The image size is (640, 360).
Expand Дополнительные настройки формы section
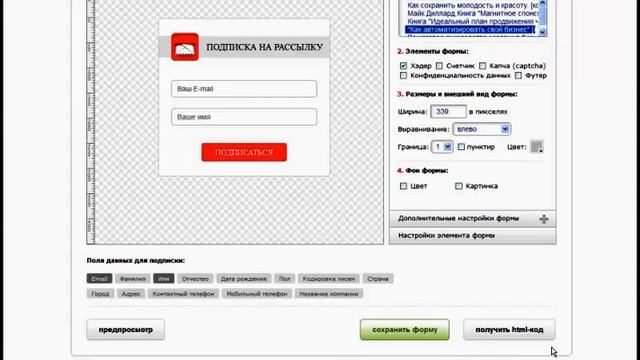coord(473,219)
